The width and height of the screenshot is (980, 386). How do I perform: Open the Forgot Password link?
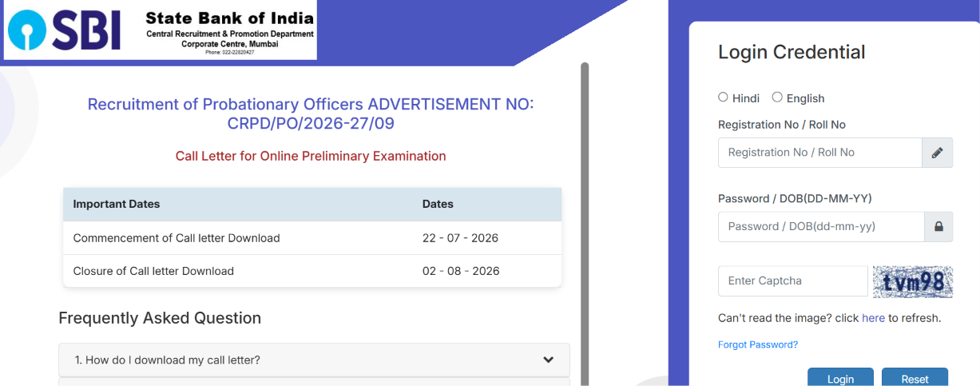(x=758, y=344)
